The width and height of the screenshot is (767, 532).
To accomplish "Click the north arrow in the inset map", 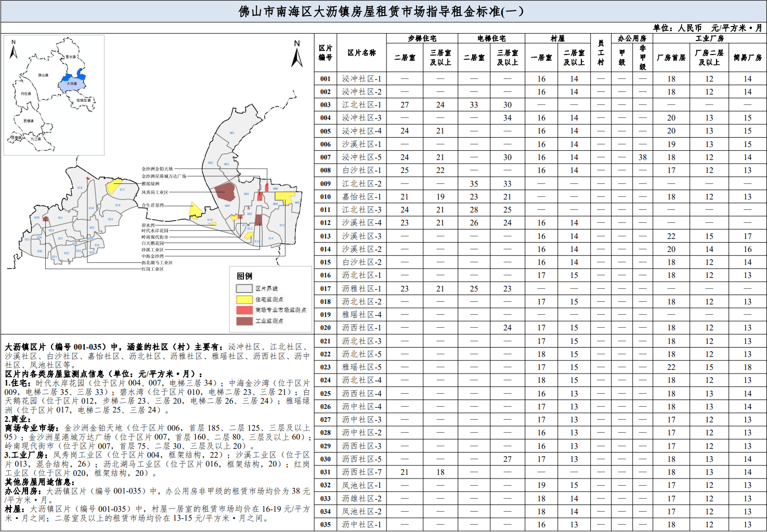I will coord(14,50).
